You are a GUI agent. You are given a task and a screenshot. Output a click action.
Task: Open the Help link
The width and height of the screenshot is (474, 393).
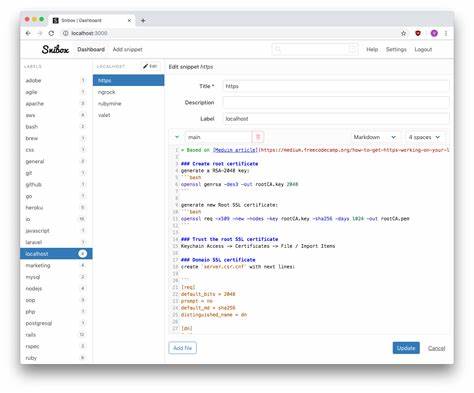372,49
